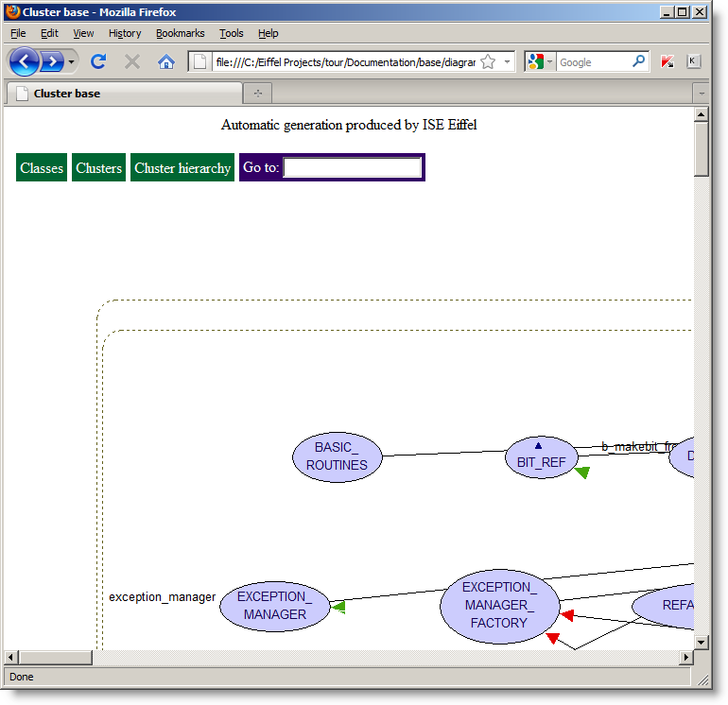Expand the address bar URL dropdown
This screenshot has width=728, height=705.
[507, 61]
